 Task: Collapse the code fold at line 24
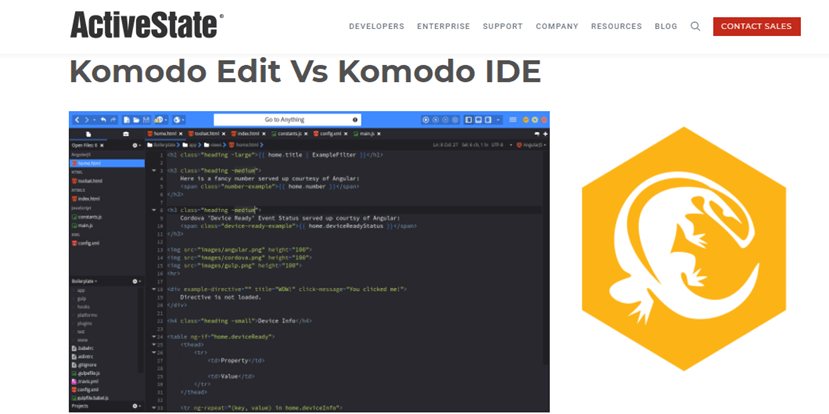tap(154, 337)
